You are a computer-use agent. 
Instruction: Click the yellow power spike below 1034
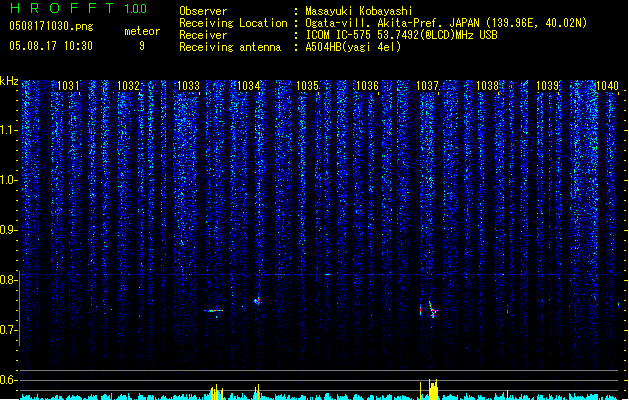click(257, 392)
